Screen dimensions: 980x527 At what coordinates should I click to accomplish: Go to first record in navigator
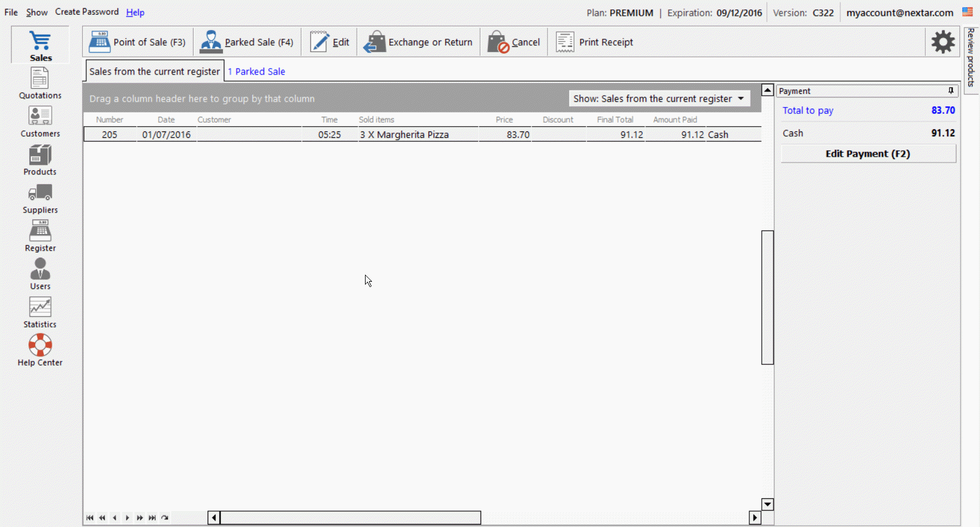90,518
